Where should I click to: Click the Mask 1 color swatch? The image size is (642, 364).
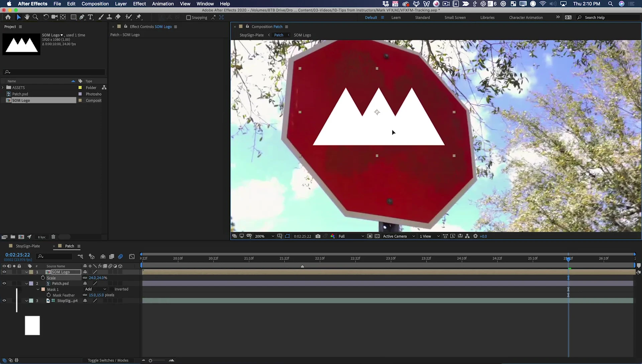click(x=43, y=289)
